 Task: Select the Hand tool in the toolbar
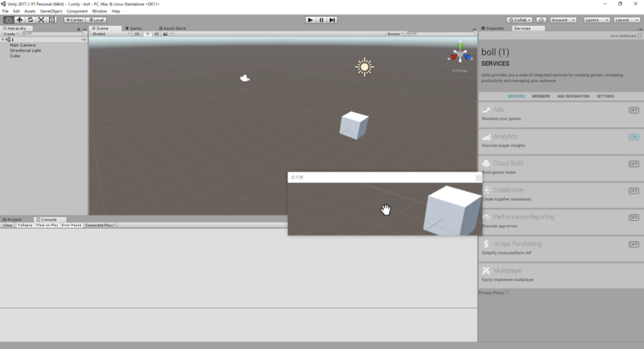point(8,19)
